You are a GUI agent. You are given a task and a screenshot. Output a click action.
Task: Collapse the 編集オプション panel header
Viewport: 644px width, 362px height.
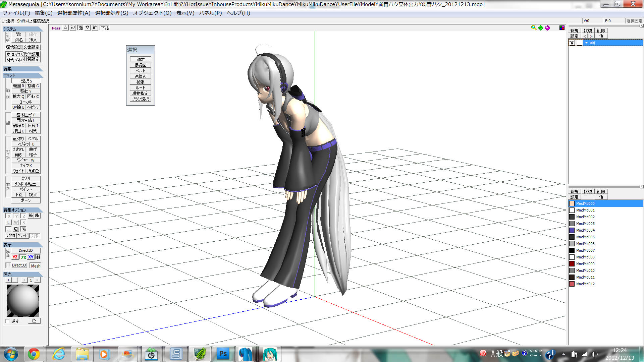pyautogui.click(x=22, y=210)
